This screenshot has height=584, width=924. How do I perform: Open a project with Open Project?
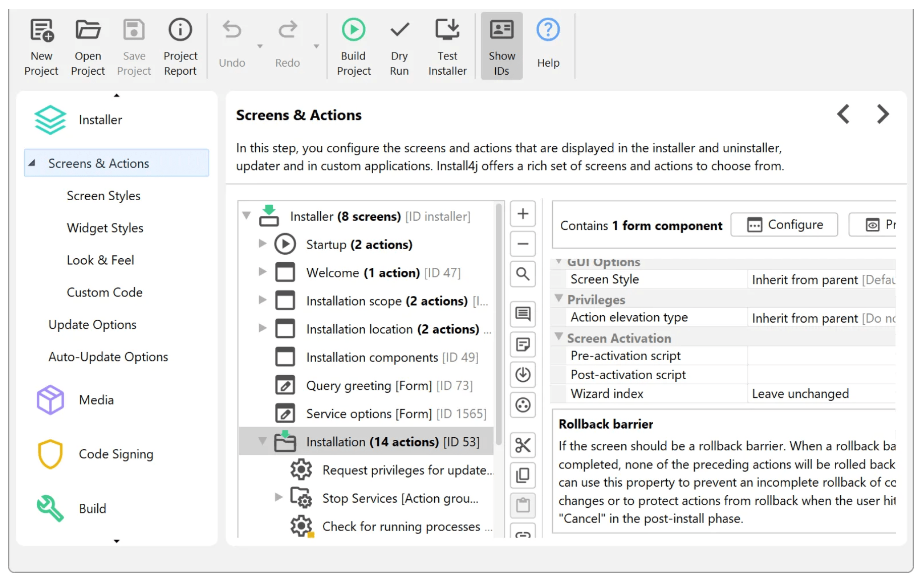pyautogui.click(x=88, y=46)
